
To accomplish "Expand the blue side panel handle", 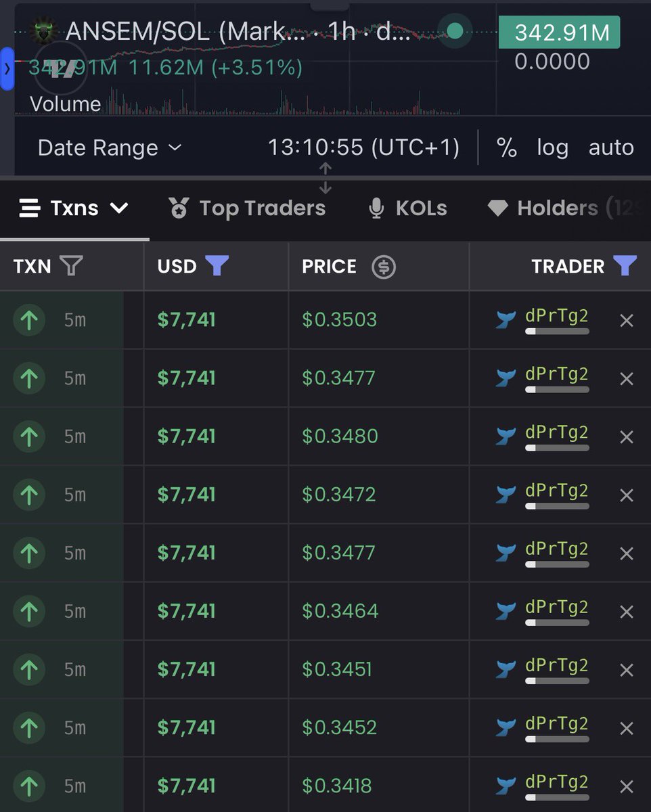I will click(x=7, y=69).
